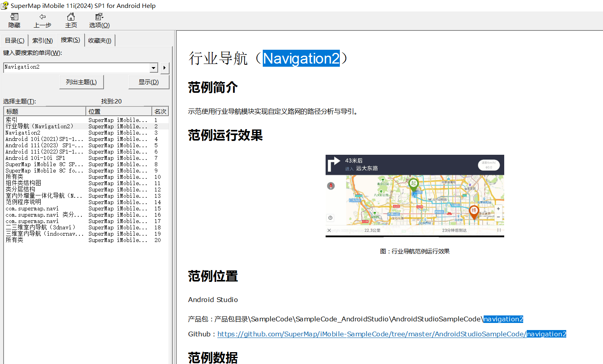
Task: Select the 所有类 result row ranked 20
Action: click(x=86, y=240)
